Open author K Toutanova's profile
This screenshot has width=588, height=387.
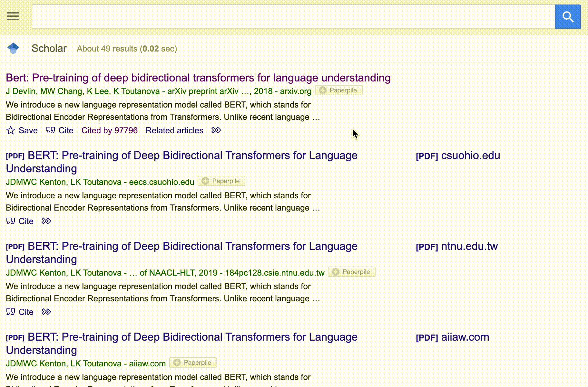(x=136, y=91)
